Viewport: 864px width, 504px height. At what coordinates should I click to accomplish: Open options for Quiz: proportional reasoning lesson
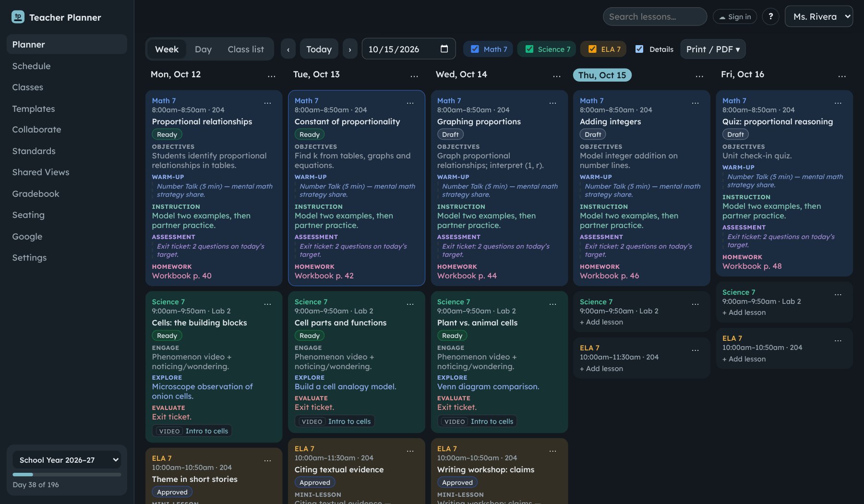click(x=838, y=102)
